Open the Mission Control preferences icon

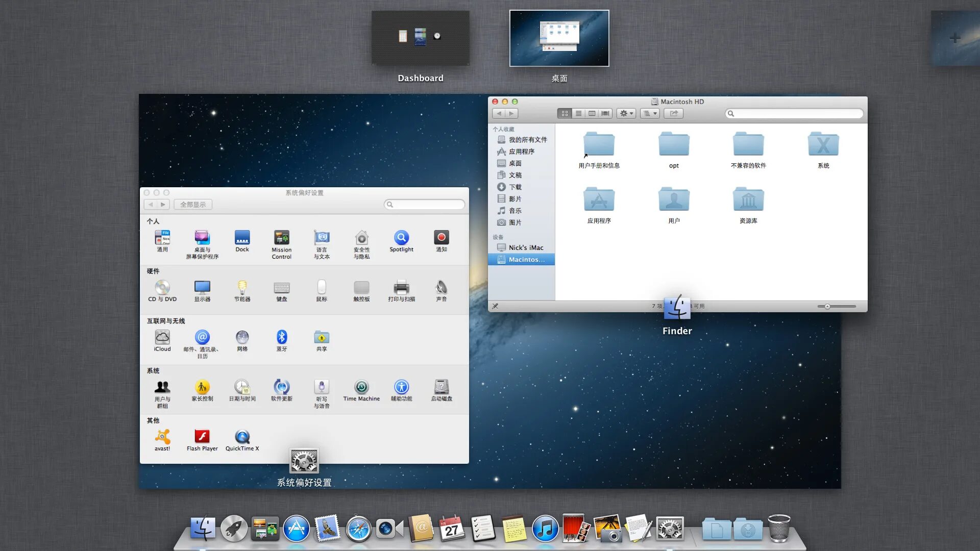point(281,238)
